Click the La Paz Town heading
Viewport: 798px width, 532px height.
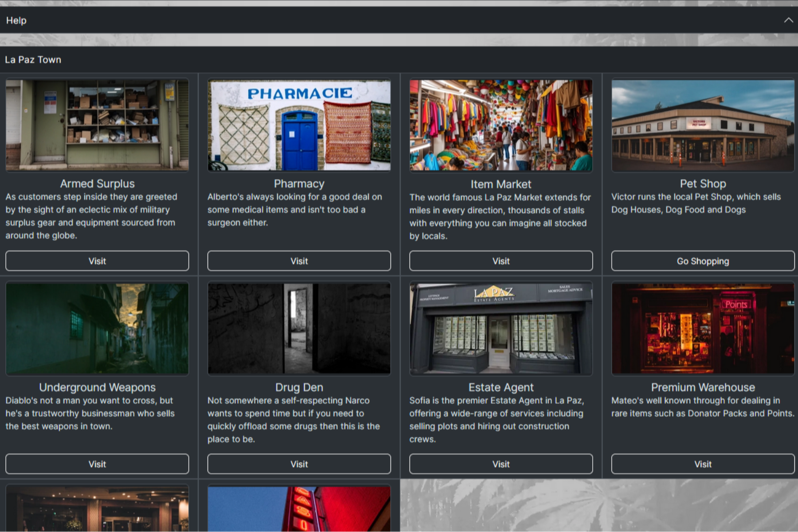tap(33, 59)
